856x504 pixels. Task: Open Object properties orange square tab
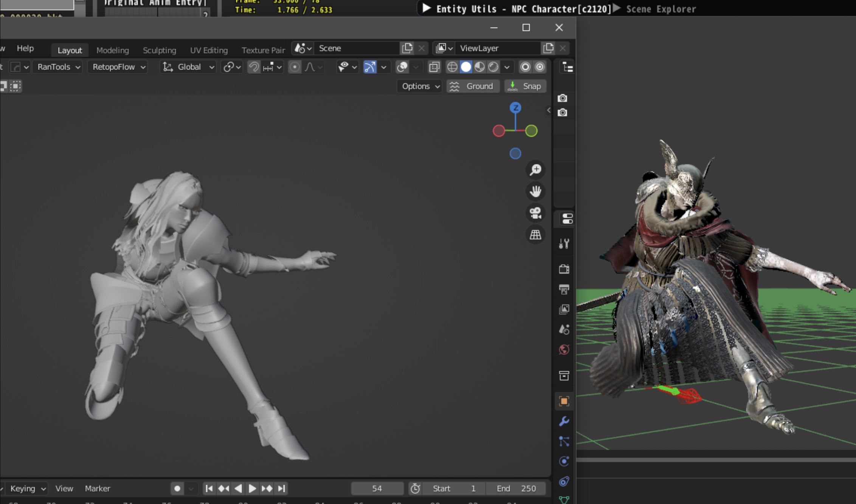pyautogui.click(x=564, y=401)
